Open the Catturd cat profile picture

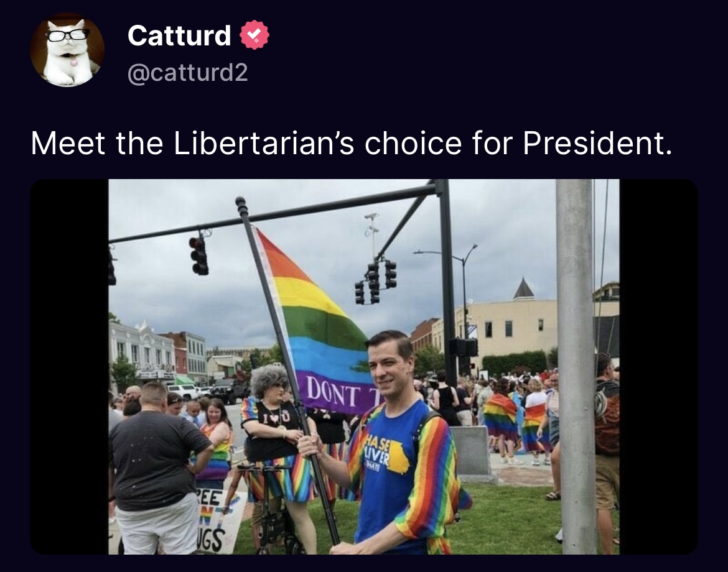click(x=67, y=50)
